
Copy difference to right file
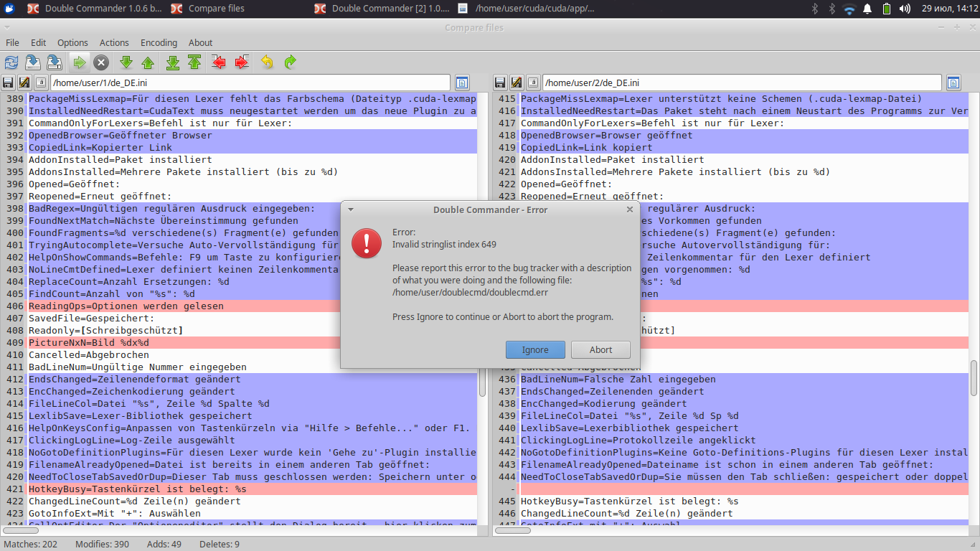(x=242, y=62)
